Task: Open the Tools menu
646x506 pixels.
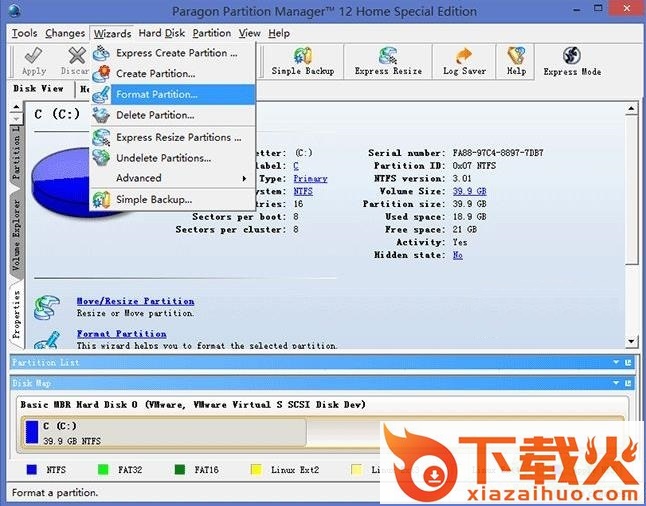Action: pos(24,33)
